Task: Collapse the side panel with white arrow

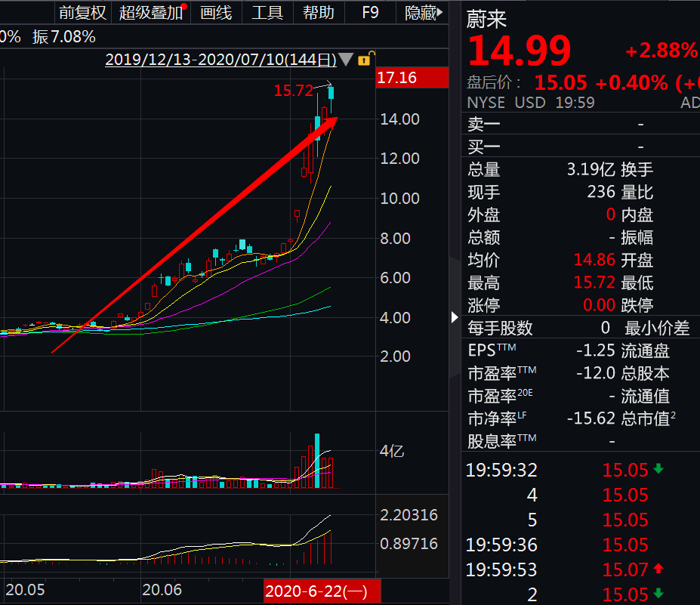Action: 454,317
